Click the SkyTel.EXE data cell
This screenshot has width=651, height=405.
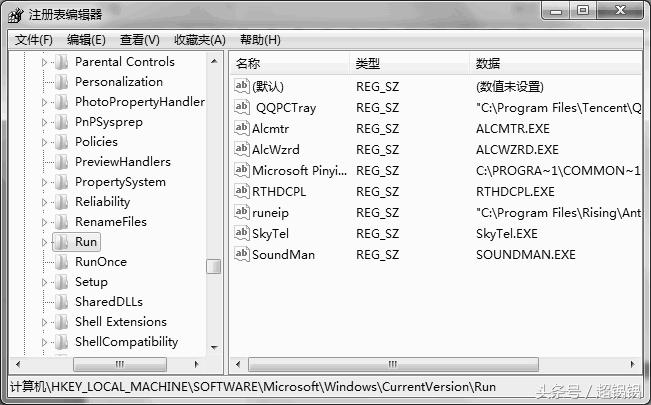coord(507,234)
